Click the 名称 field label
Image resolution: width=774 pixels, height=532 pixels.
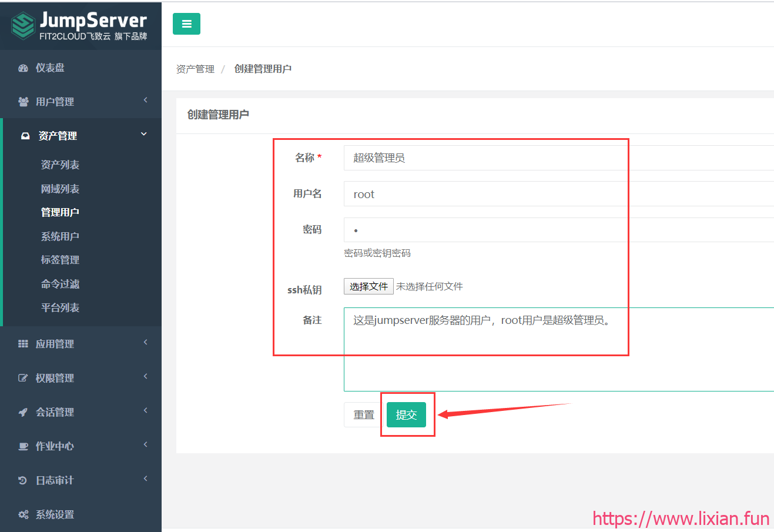coord(305,158)
